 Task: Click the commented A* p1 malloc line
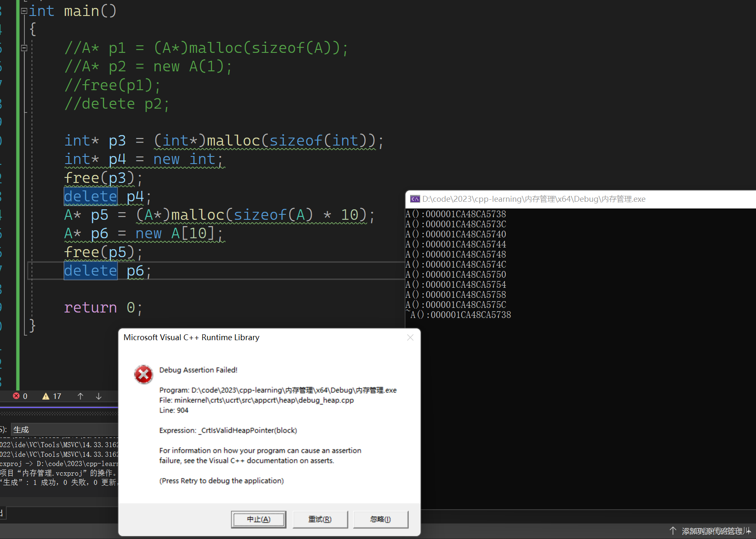[x=207, y=48]
